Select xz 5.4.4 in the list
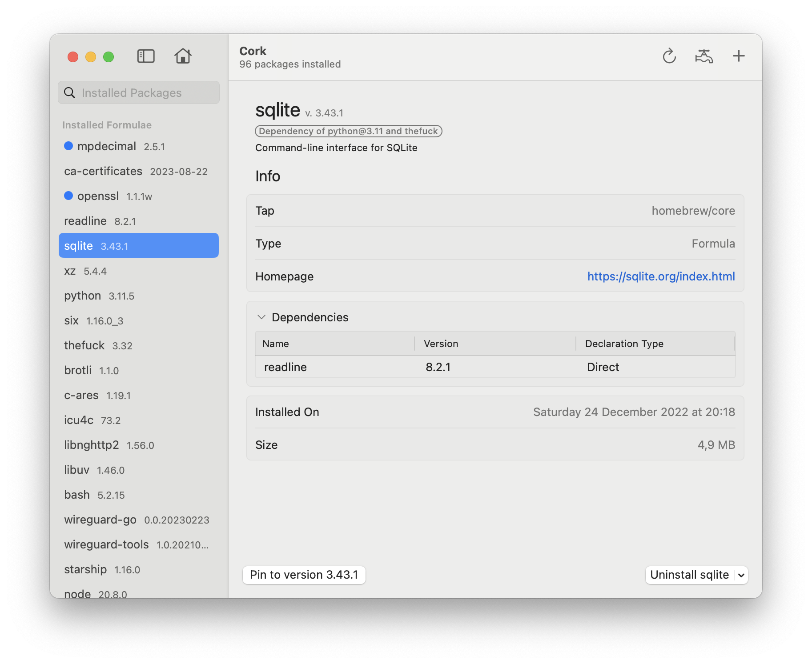Image resolution: width=812 pixels, height=664 pixels. 139,271
